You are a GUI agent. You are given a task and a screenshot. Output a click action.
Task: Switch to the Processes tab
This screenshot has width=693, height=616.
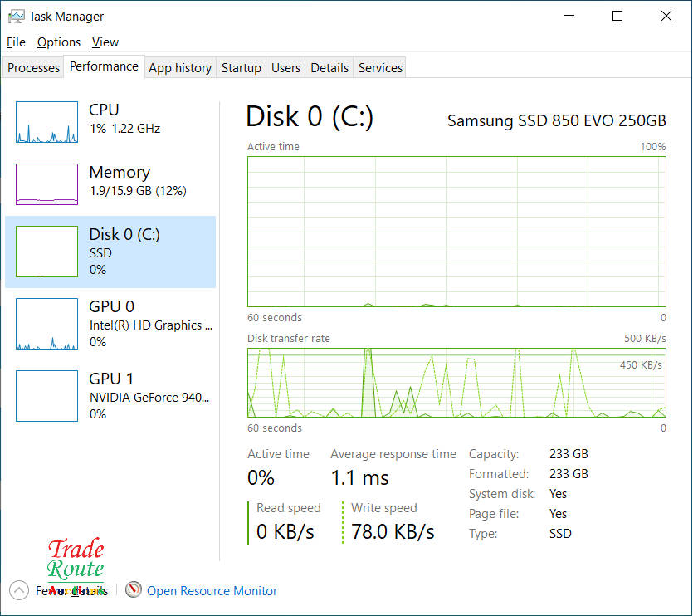(34, 68)
